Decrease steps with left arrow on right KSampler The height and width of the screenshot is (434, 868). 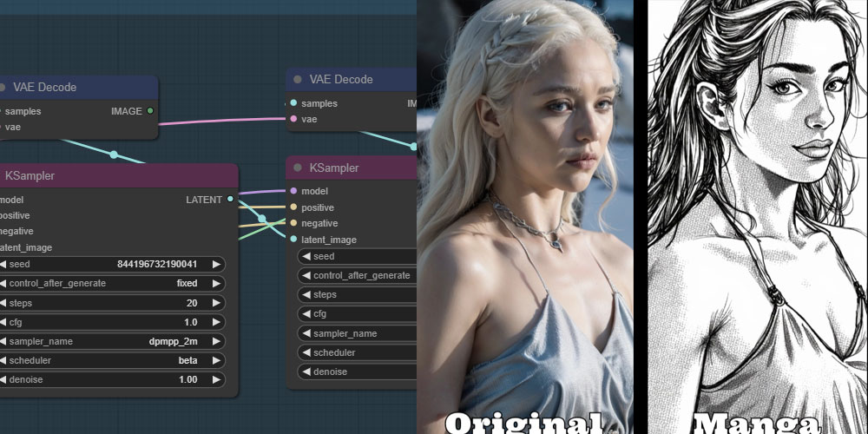coord(306,294)
